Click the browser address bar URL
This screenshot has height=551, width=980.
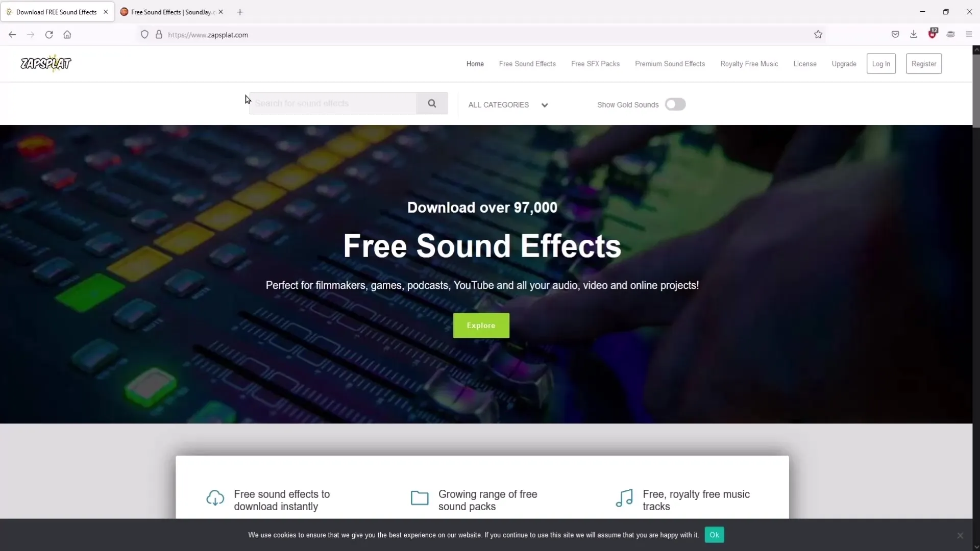208,35
